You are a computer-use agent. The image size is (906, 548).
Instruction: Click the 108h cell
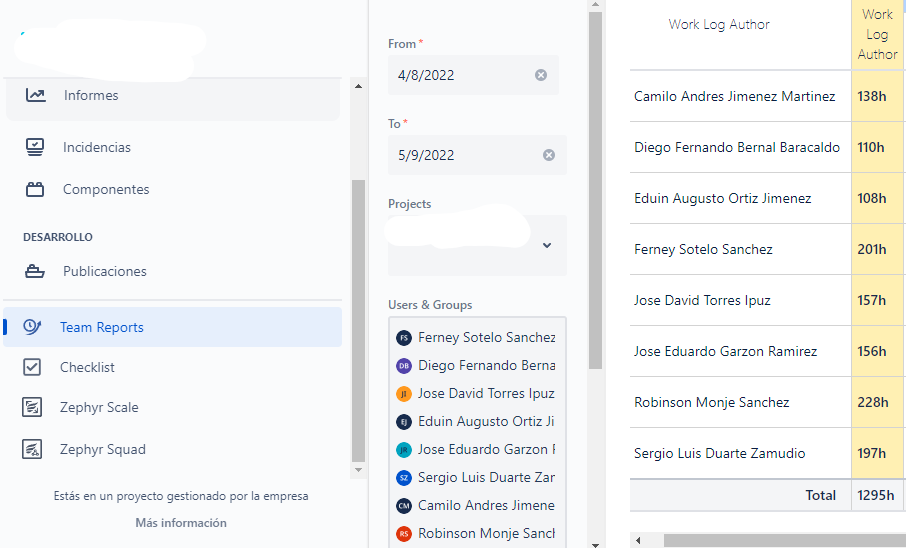pos(877,198)
